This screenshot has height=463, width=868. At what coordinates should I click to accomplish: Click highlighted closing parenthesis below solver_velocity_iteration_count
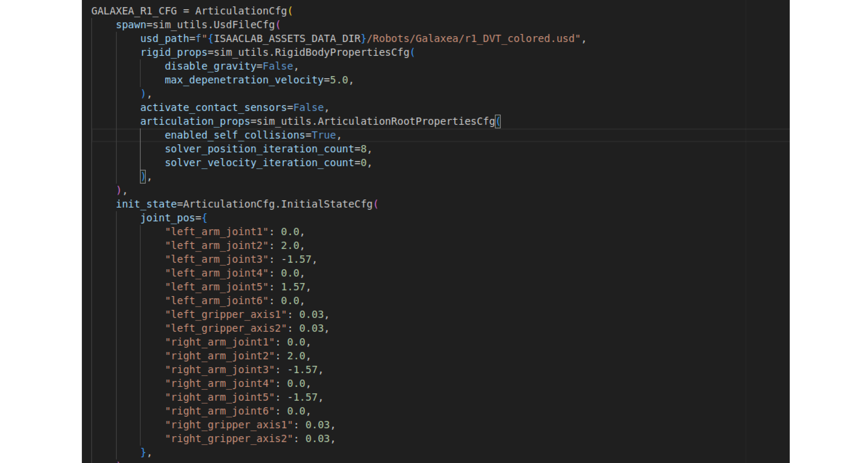tap(143, 177)
